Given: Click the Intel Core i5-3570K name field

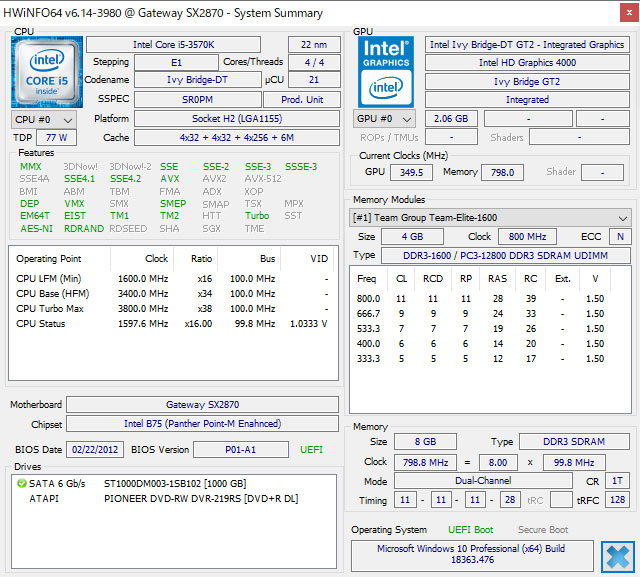Looking at the screenshot, I should click(173, 44).
